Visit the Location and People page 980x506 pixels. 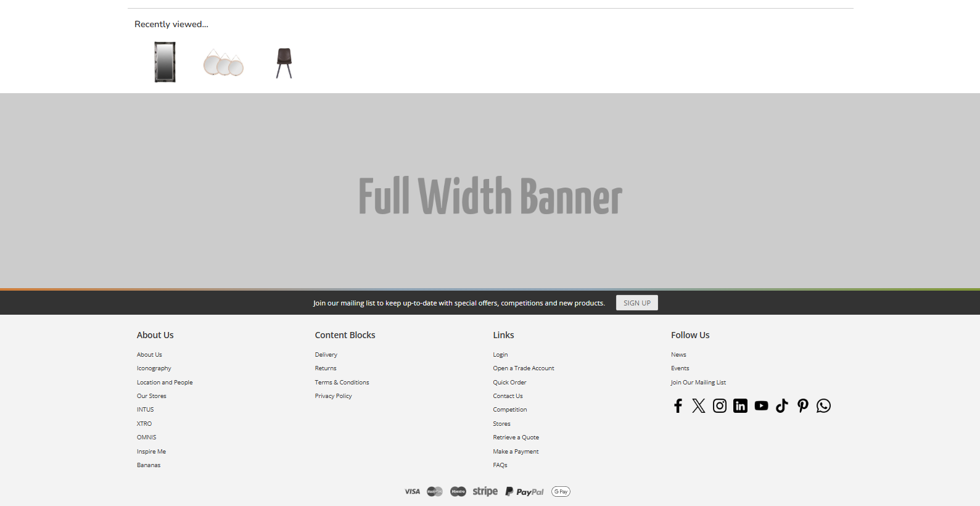click(165, 383)
